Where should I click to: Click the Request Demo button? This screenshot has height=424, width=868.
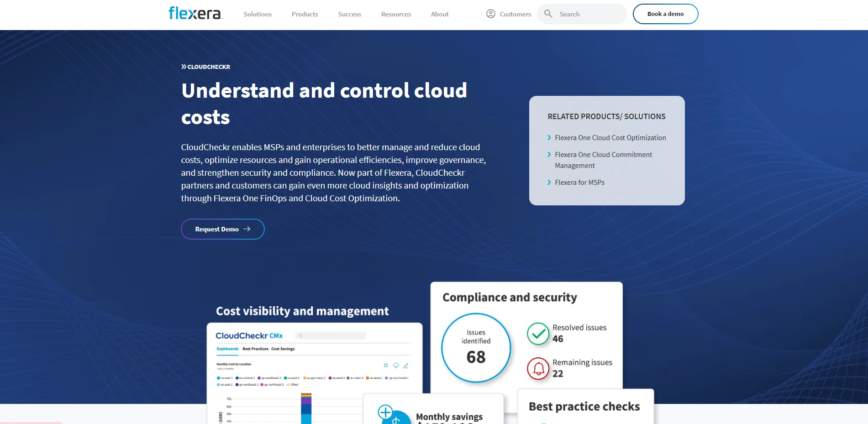pyautogui.click(x=222, y=229)
